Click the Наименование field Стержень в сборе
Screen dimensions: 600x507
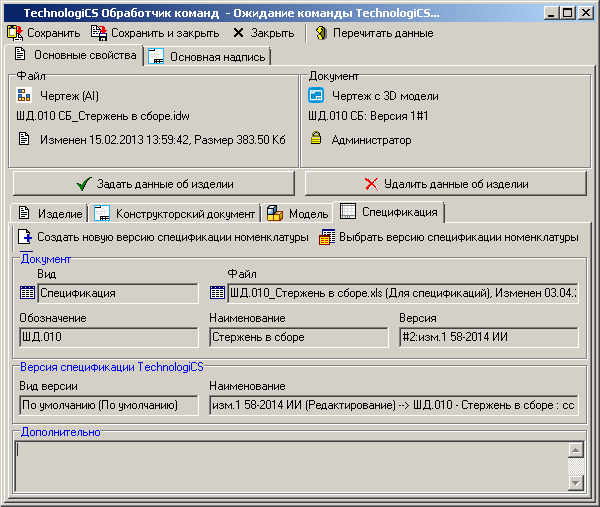tap(298, 337)
